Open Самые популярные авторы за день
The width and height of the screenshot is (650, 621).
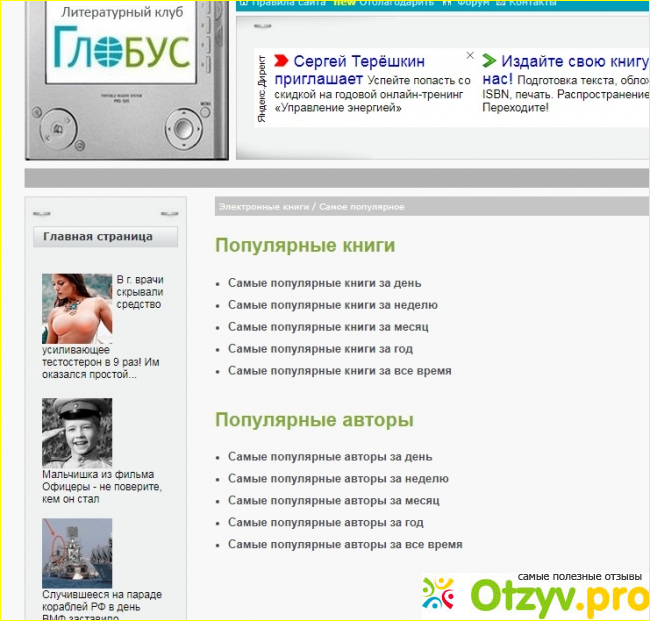330,457
